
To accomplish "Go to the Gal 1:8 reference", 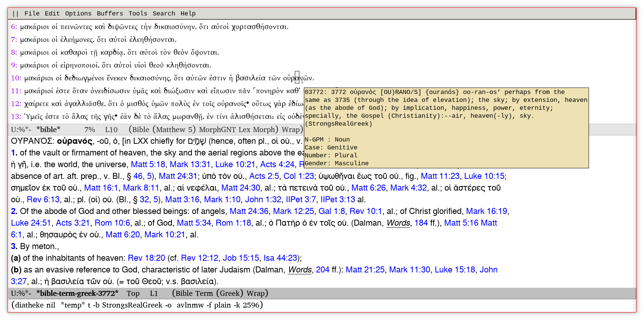I will pos(331,211).
